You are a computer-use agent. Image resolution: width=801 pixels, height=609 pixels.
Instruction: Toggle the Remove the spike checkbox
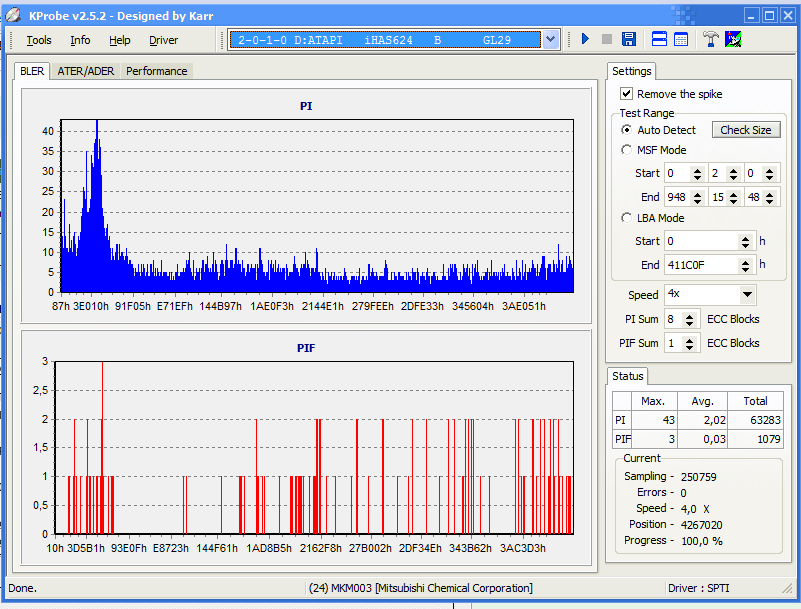click(627, 94)
